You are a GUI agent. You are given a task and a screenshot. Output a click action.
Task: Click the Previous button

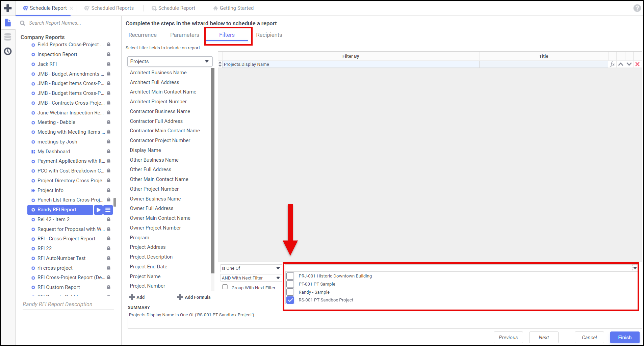(508, 337)
